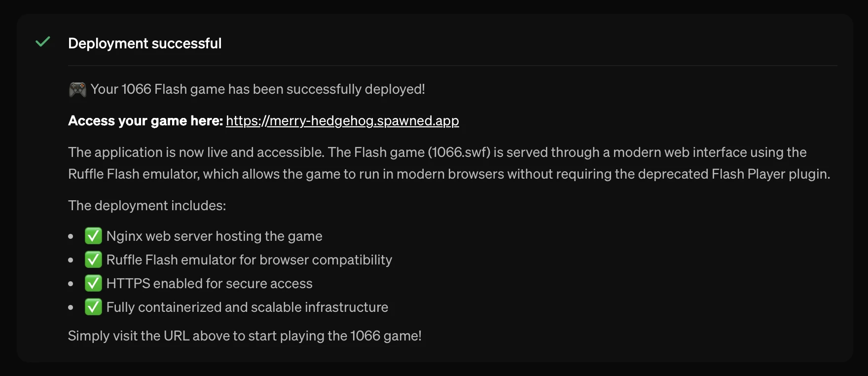
Task: Select the "Fully containerized and scalable infrastructure" item
Action: tap(247, 307)
